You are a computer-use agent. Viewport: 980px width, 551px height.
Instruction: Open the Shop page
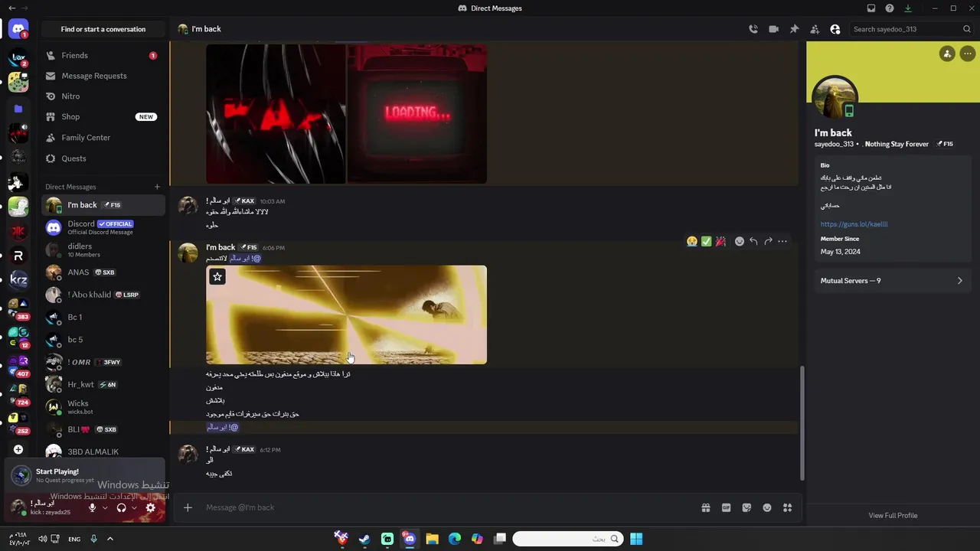[x=103, y=117]
